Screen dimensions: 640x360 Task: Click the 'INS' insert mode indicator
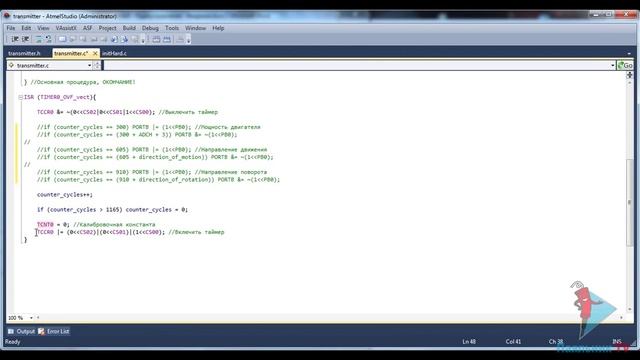[x=617, y=342]
